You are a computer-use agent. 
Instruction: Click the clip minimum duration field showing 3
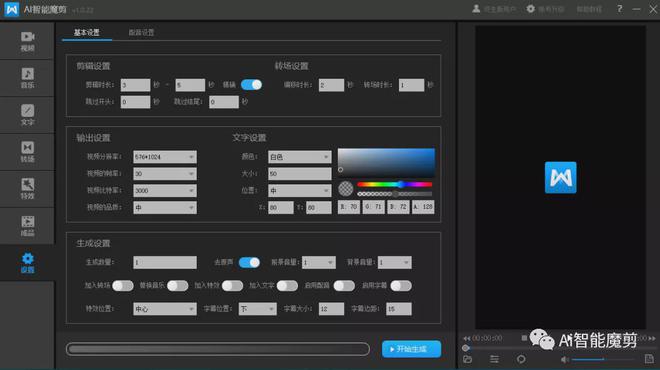[135, 85]
